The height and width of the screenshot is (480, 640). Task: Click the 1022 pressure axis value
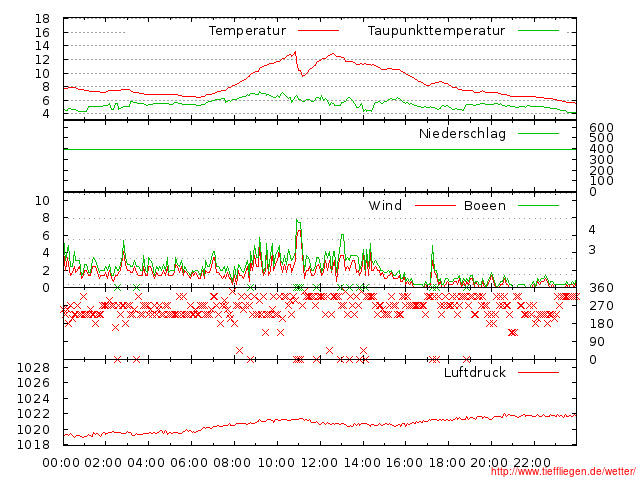point(33,414)
